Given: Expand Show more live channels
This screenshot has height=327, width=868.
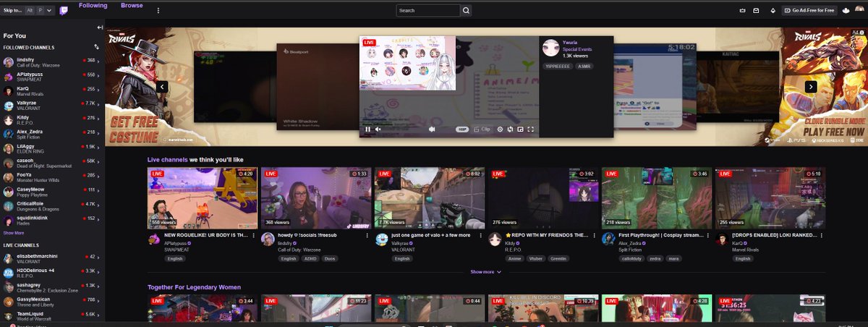Looking at the screenshot, I should 485,271.
